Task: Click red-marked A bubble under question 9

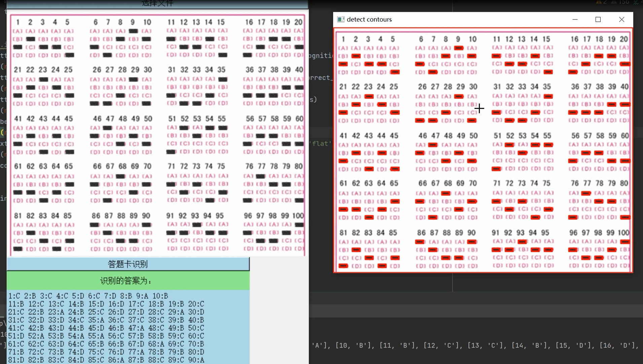Action: pyautogui.click(x=459, y=48)
